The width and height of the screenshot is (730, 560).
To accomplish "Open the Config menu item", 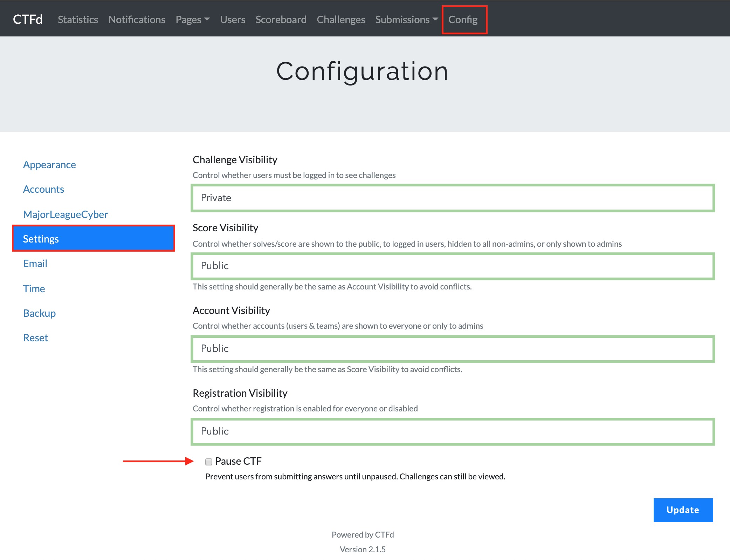I will tap(463, 20).
